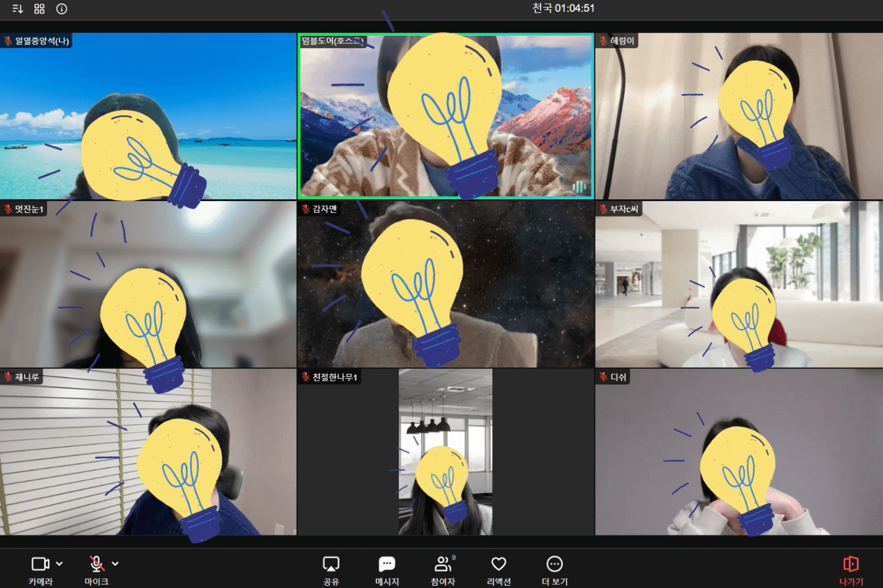Click the meeting title and timer 천국 01:04:51
Viewport: 883px width, 588px height.
tap(563, 9)
